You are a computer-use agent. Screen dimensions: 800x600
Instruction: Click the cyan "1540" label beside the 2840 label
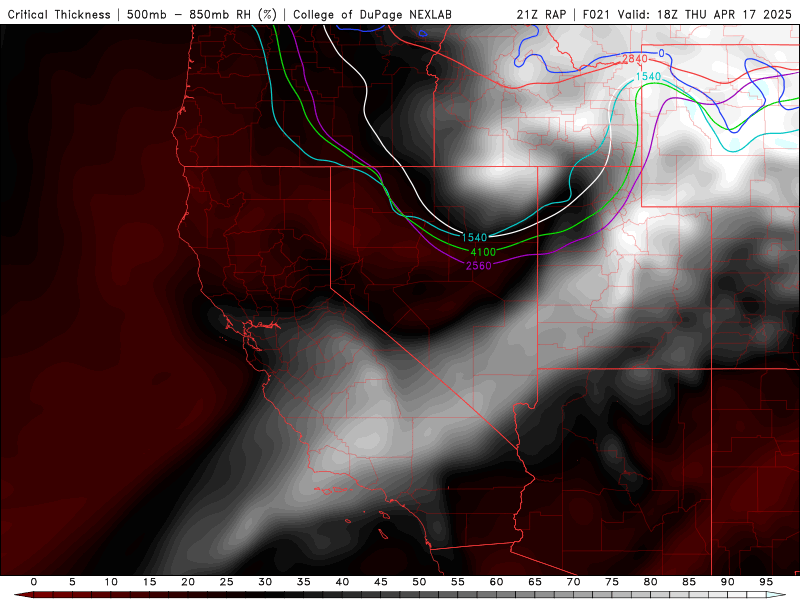[648, 77]
